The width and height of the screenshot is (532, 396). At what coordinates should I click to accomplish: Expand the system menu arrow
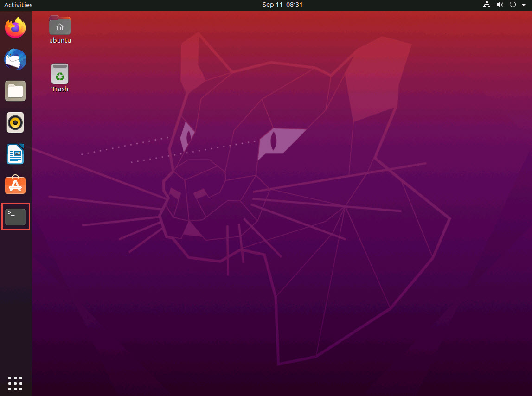(x=524, y=5)
